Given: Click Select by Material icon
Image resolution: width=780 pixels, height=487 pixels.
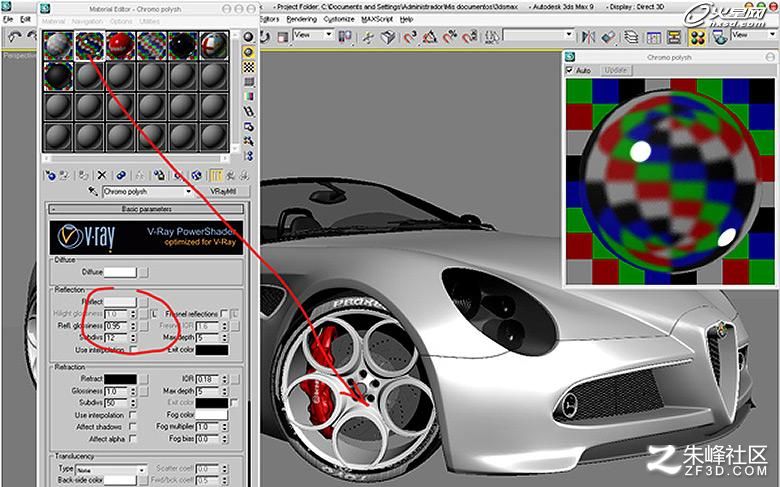Looking at the screenshot, I should [249, 142].
